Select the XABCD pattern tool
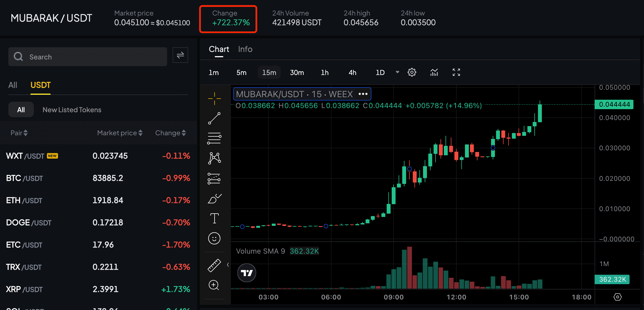Image resolution: width=644 pixels, height=310 pixels. click(214, 158)
